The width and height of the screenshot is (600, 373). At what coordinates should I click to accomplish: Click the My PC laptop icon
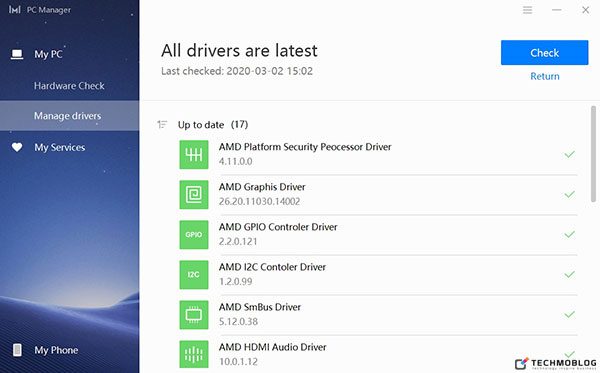click(17, 54)
